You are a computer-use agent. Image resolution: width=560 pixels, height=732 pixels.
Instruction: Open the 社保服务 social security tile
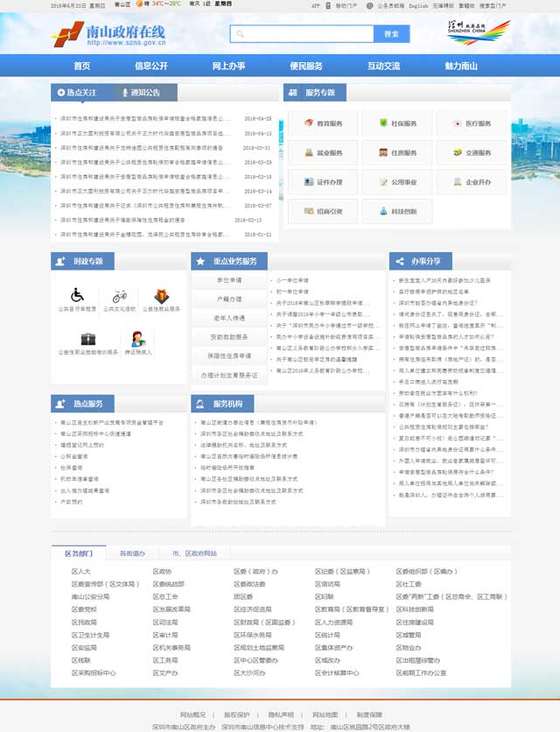tap(397, 123)
